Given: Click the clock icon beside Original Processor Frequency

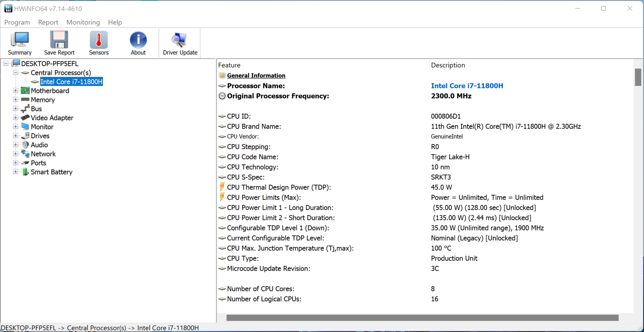Looking at the screenshot, I should pos(222,96).
